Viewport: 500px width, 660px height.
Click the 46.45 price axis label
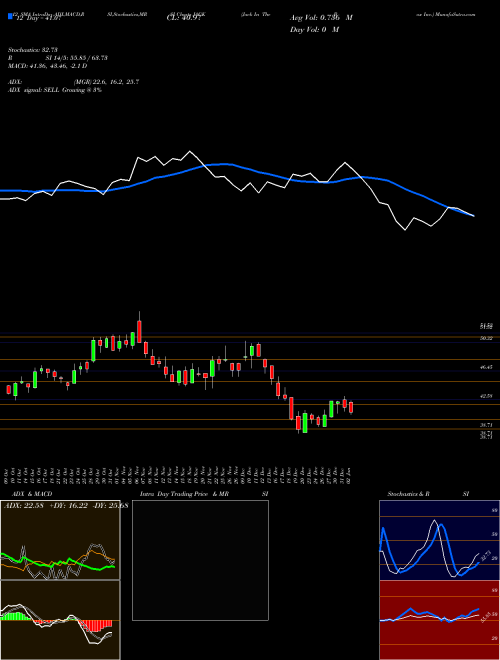point(487,367)
